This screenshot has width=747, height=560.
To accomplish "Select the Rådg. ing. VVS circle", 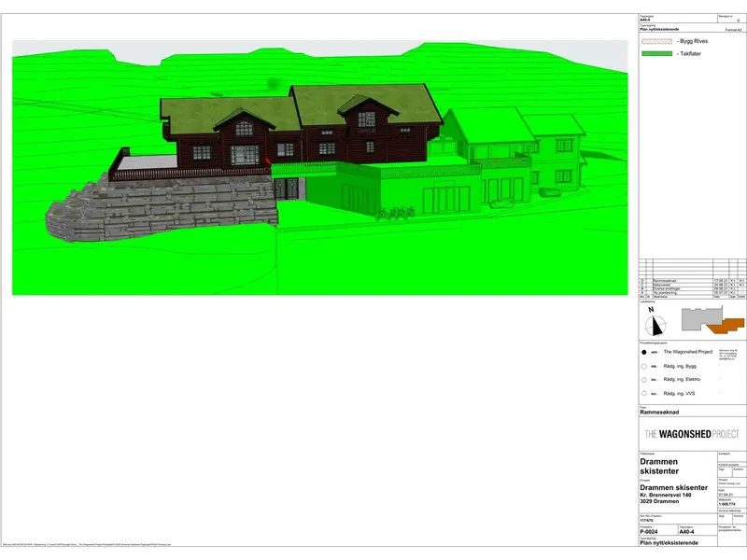I will coord(644,394).
